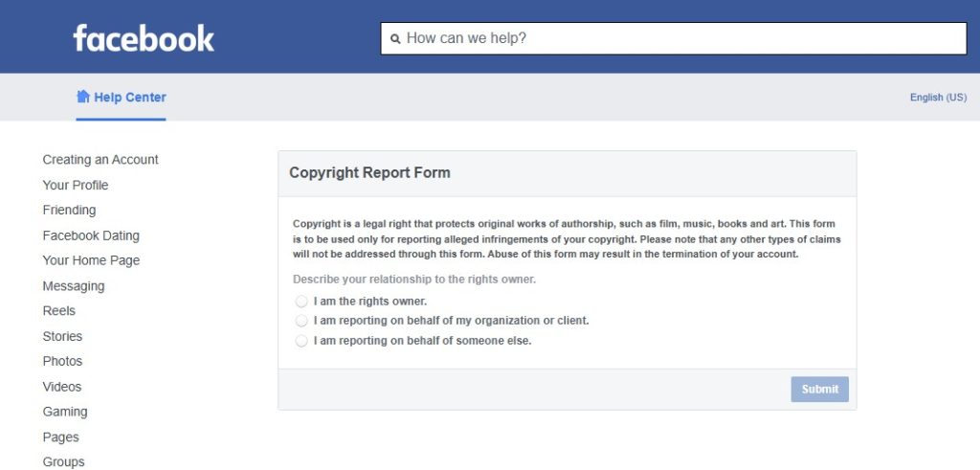980x470 pixels.
Task: Click the Facebook logo
Action: click(144, 38)
